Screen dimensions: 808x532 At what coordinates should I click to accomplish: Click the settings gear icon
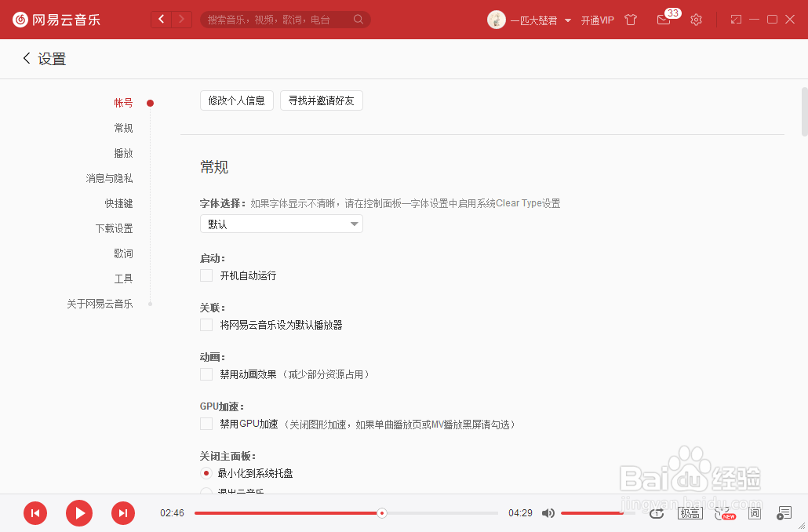coord(696,20)
